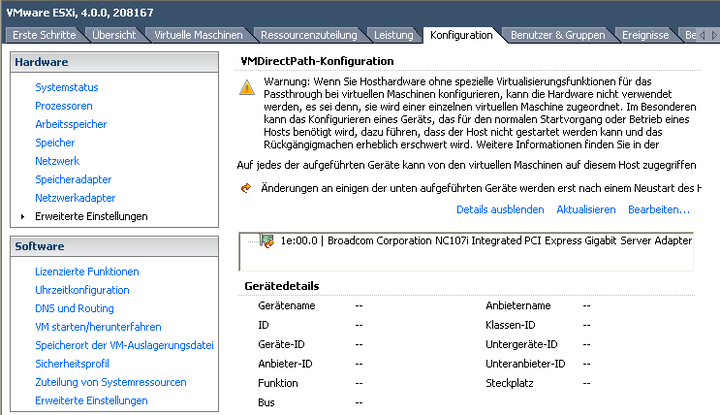The height and width of the screenshot is (415, 720).
Task: Click the Bearbeiten... link
Action: (x=659, y=209)
